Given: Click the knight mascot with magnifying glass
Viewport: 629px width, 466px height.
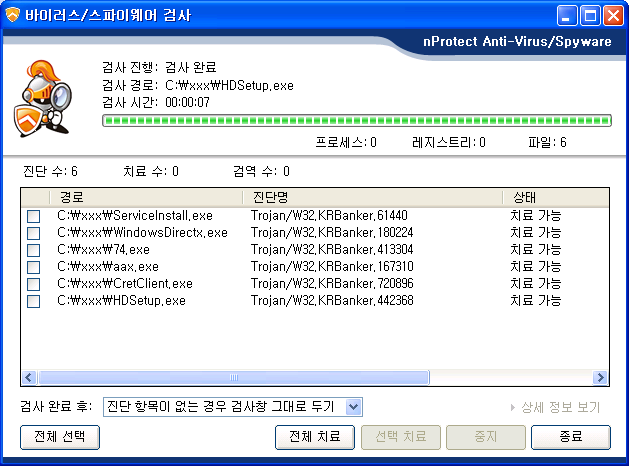Looking at the screenshot, I should coord(43,98).
